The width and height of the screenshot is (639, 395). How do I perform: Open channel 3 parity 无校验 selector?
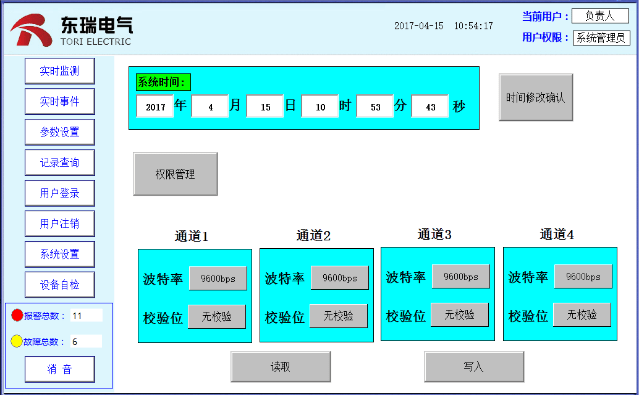(x=459, y=314)
